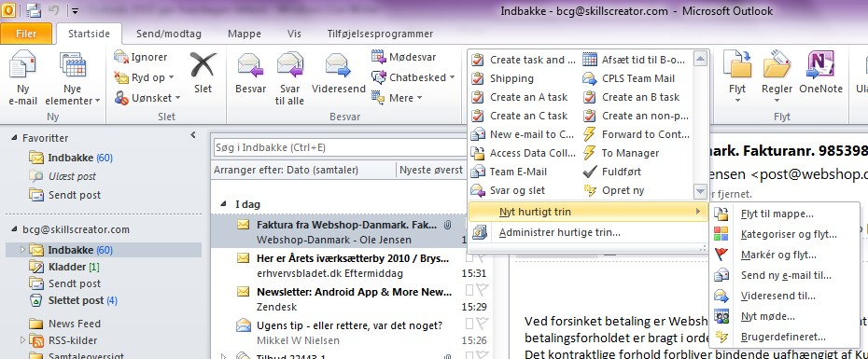Click the Svar til alle icon

coord(289,66)
